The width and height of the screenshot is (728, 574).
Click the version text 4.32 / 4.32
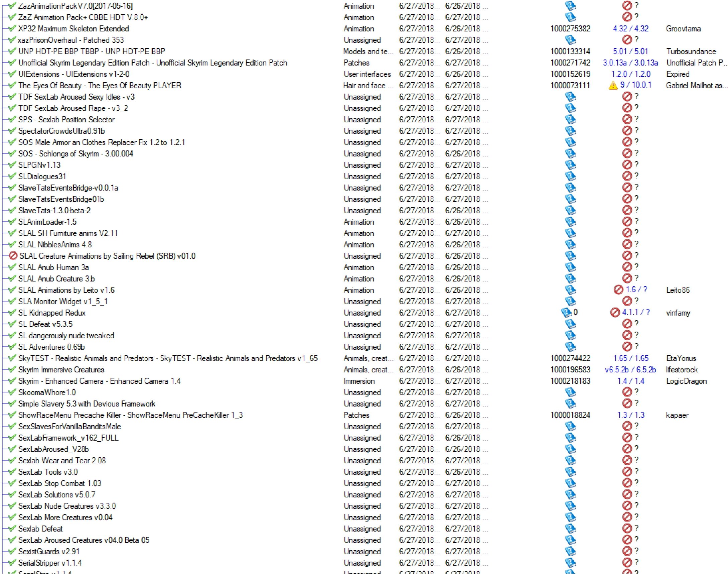[x=631, y=28]
